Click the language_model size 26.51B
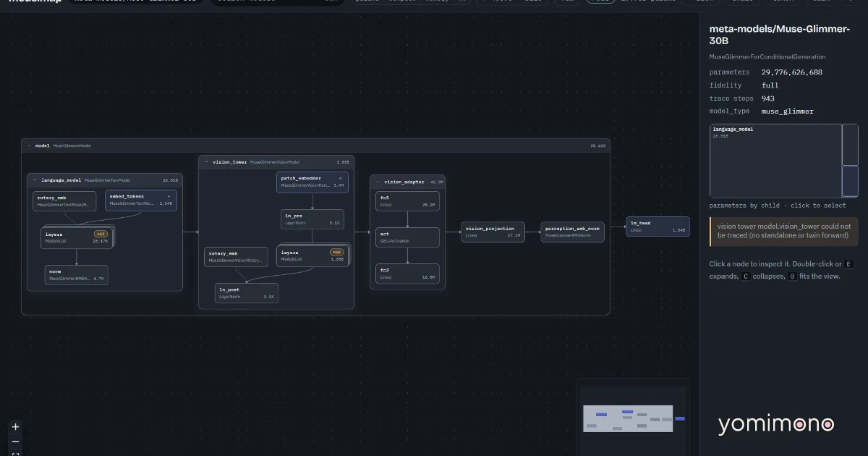This screenshot has height=456, width=868. point(170,180)
